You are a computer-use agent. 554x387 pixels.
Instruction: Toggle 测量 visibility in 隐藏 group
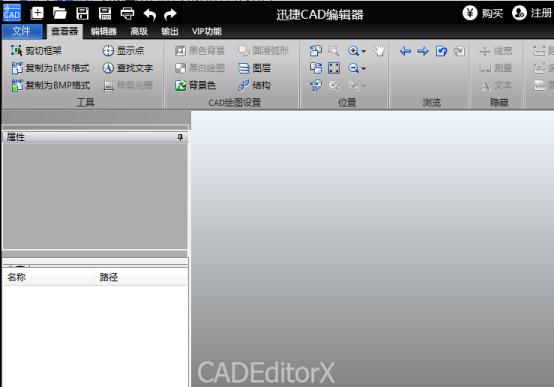[x=496, y=68]
